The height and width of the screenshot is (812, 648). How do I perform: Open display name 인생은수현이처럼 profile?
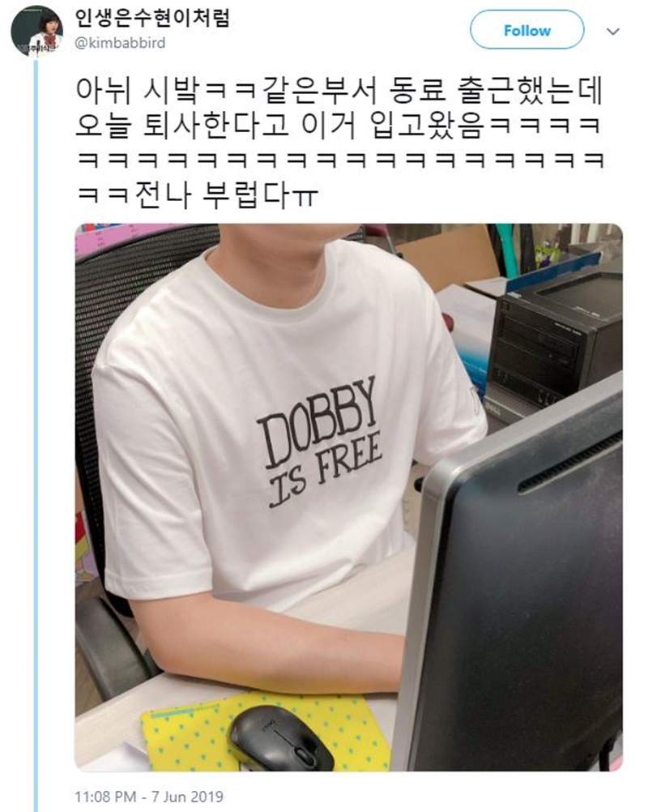tap(152, 17)
